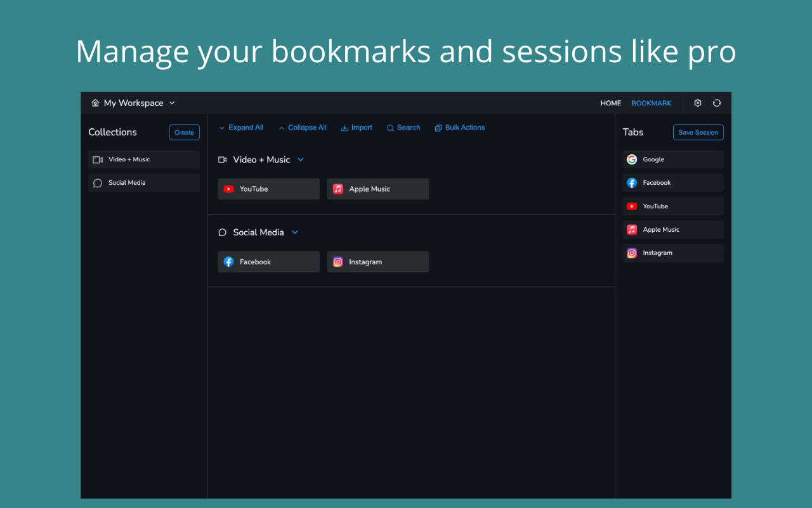Click the video camera icon in Video + Music heading
This screenshot has width=812, height=508.
(x=223, y=159)
